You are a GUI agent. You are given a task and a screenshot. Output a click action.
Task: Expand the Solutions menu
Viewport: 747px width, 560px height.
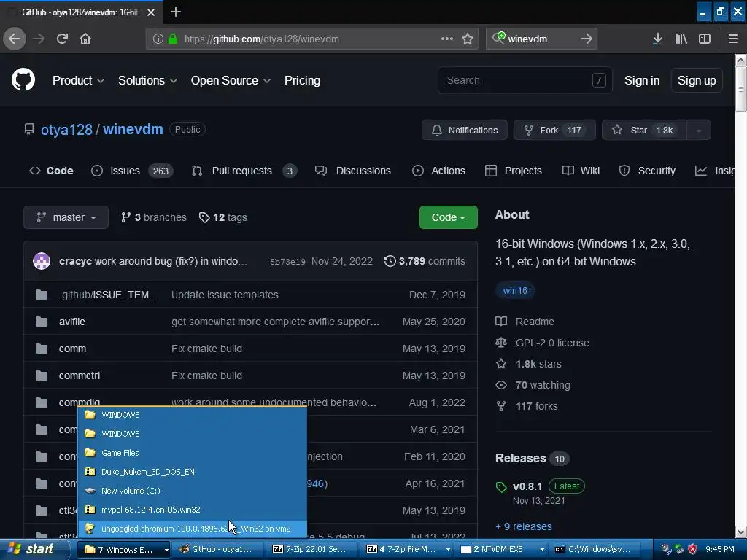[x=147, y=80]
